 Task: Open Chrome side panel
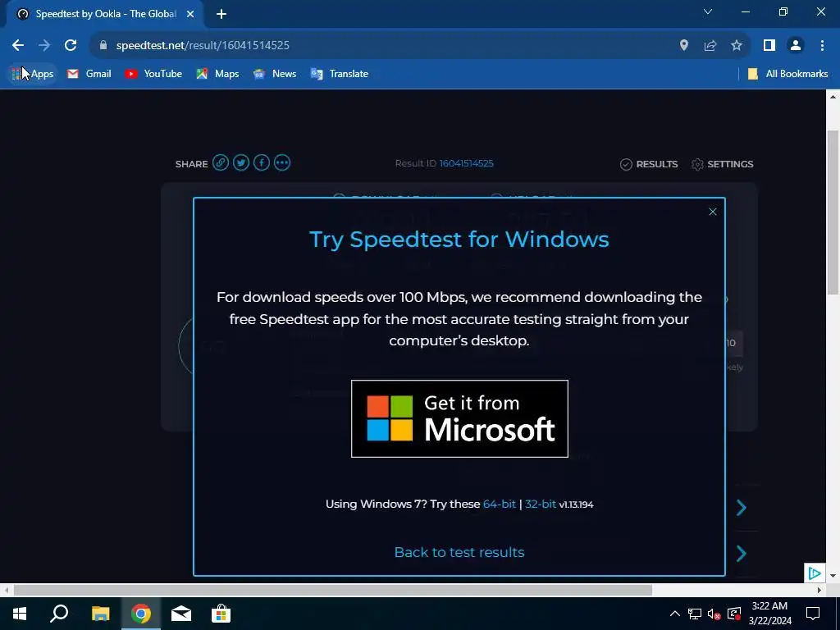click(769, 45)
